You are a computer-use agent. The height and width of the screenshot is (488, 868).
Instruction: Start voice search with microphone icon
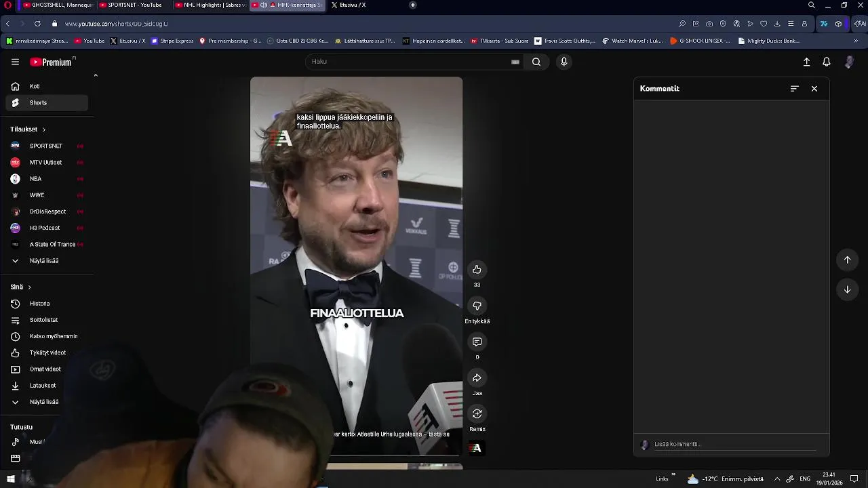point(564,62)
